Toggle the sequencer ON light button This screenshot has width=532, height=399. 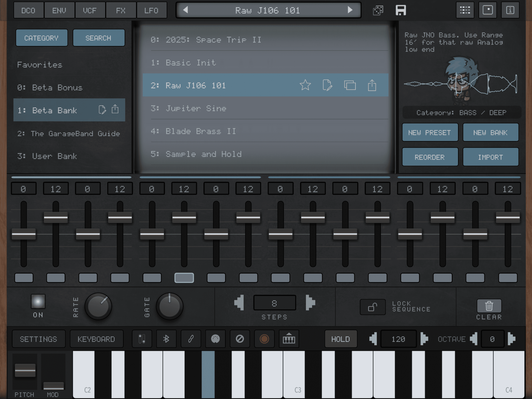tap(38, 301)
